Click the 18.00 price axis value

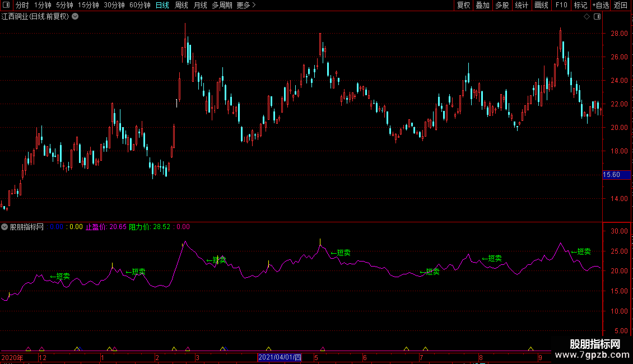[619, 151]
